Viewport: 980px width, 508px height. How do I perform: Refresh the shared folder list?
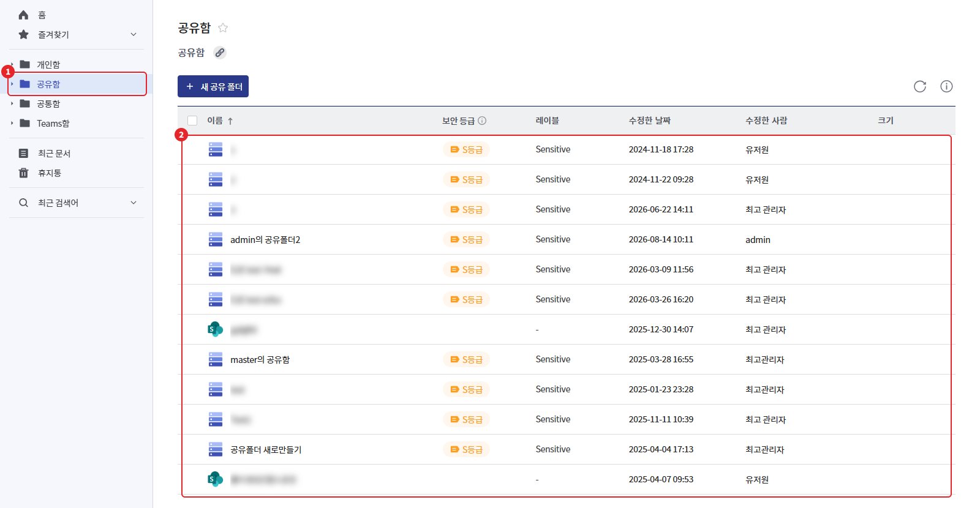pyautogui.click(x=920, y=86)
